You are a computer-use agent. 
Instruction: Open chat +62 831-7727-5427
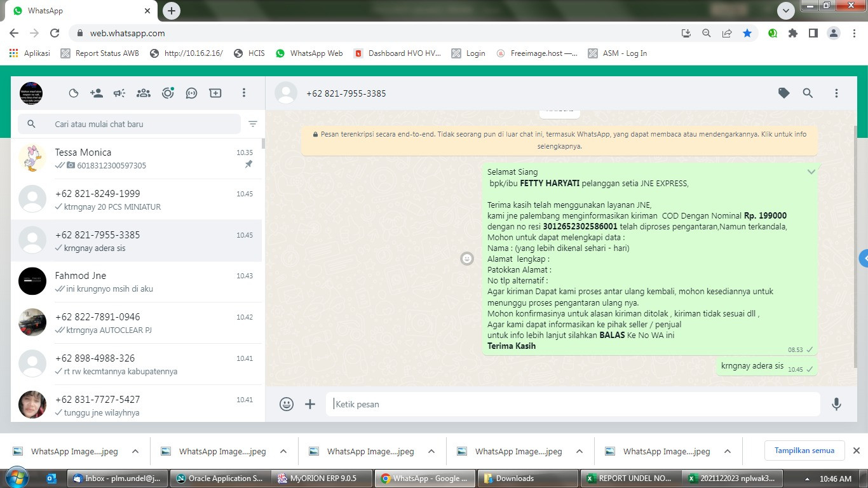tap(137, 403)
